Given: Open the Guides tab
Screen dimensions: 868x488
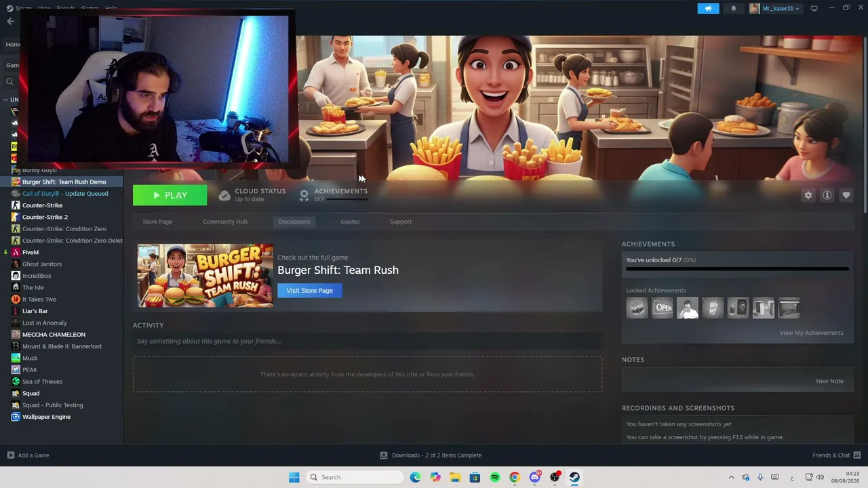Looking at the screenshot, I should tap(350, 222).
